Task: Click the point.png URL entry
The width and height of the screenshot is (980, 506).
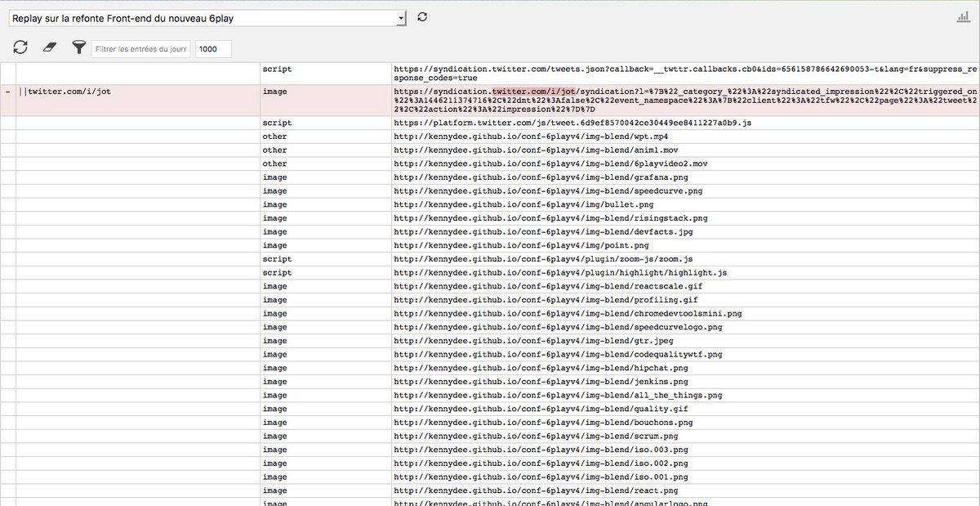Action: pos(685,245)
